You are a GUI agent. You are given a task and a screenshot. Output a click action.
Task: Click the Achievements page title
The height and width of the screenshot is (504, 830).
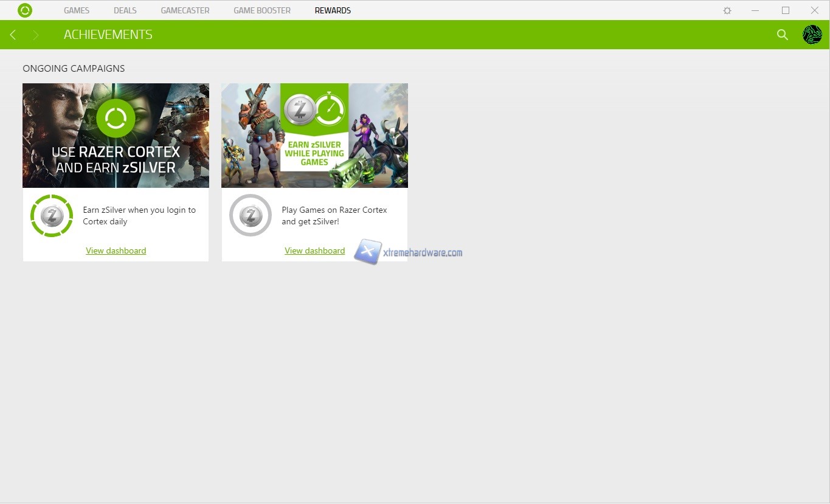108,35
